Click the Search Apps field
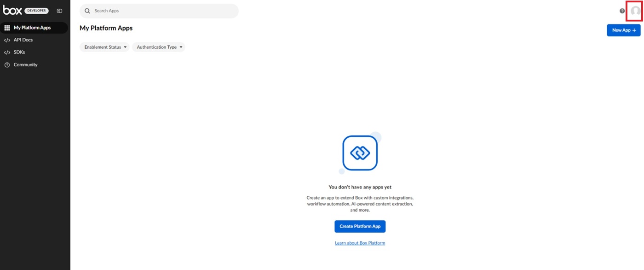Screen dimensions: 644x270 click(x=159, y=11)
